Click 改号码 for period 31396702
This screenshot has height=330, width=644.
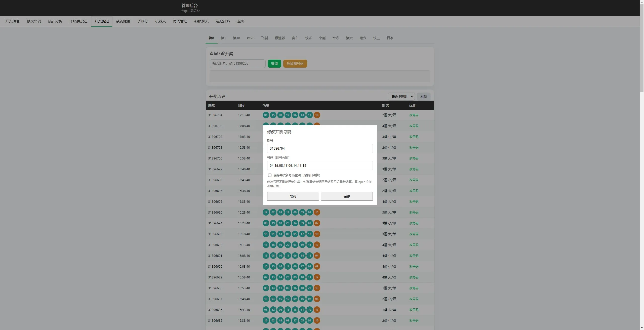click(x=414, y=137)
